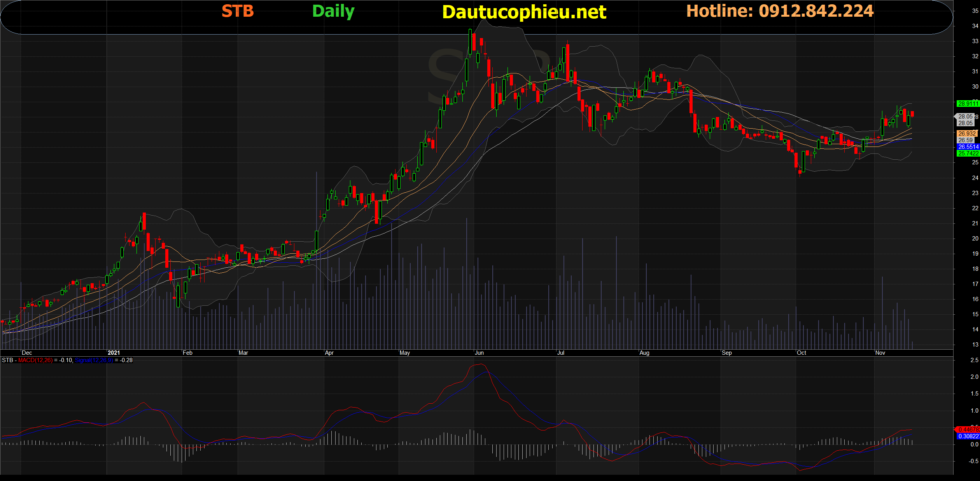Select the green 28.9111 upper band tag
Screen dimensions: 980x481
click(968, 104)
